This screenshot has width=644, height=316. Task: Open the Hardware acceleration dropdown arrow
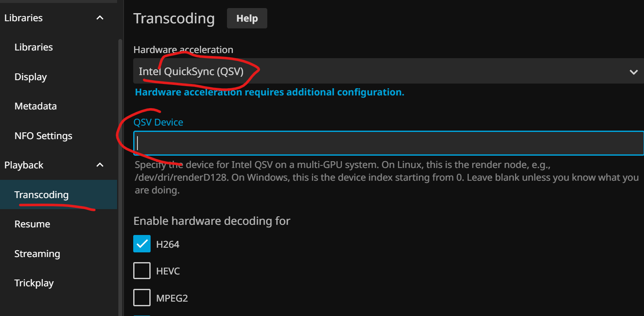click(633, 72)
